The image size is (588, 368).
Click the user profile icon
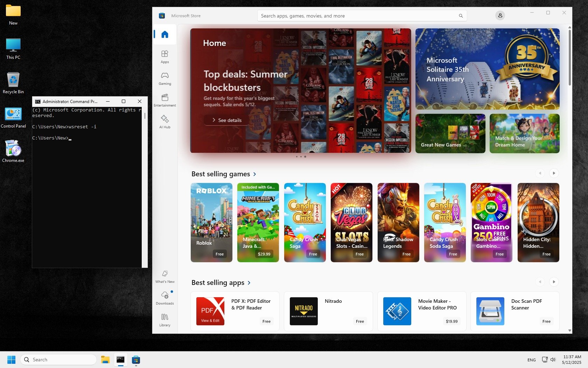coord(500,15)
